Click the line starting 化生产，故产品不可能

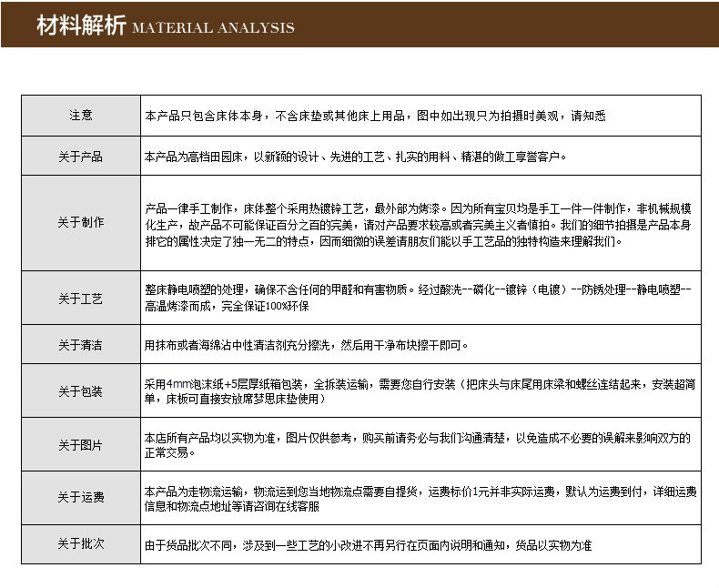[418, 225]
